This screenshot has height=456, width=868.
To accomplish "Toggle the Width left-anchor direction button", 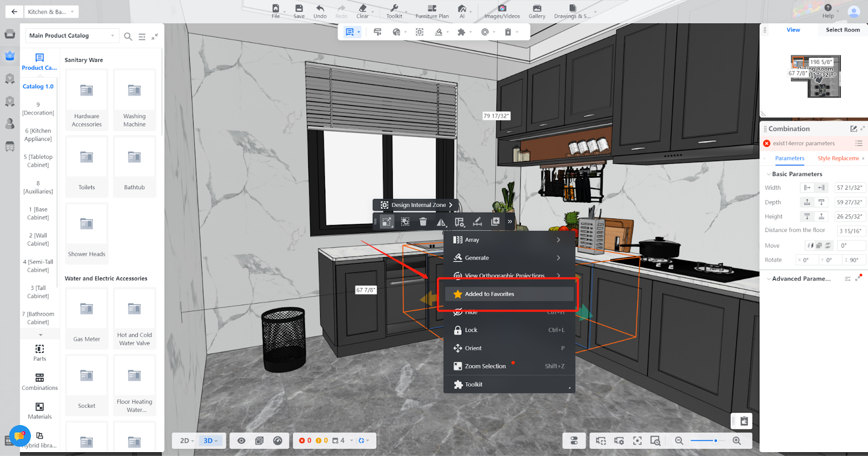I will point(807,188).
